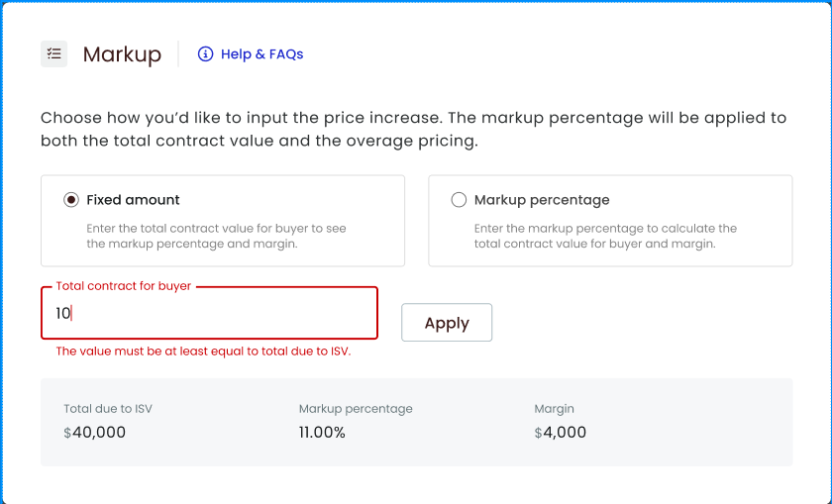Focus the Total contract for buyer field

[x=209, y=314]
